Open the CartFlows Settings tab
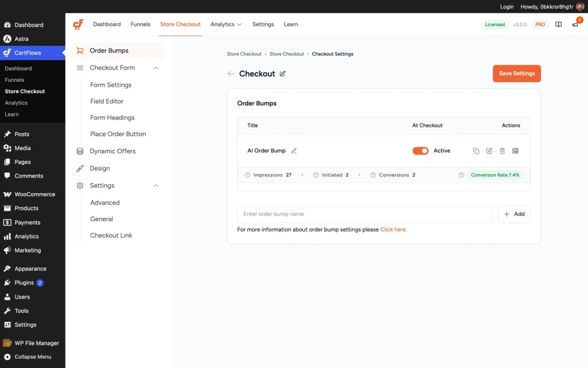Viewport: 588px width, 368px height. click(263, 24)
